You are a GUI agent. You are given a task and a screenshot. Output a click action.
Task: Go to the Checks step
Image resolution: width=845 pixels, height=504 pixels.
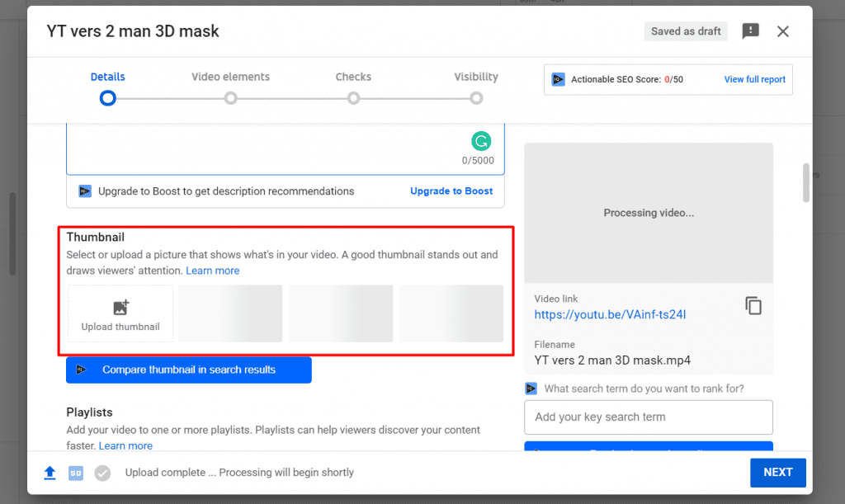353,77
